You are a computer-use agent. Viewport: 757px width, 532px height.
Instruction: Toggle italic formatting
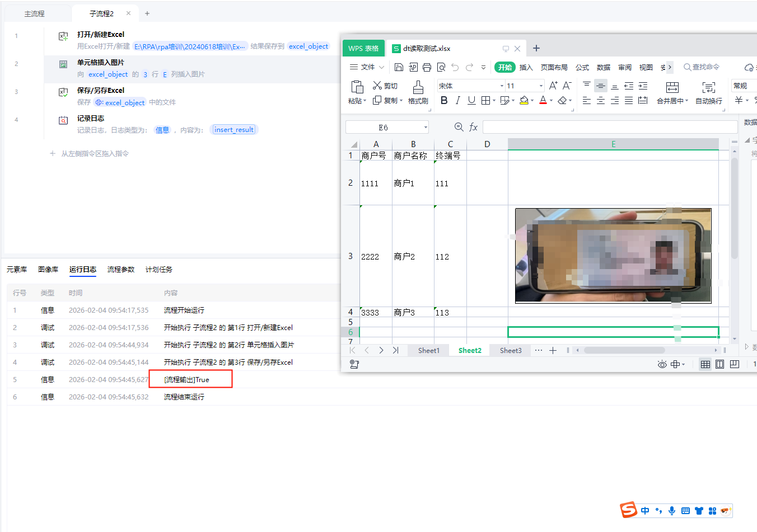(457, 101)
